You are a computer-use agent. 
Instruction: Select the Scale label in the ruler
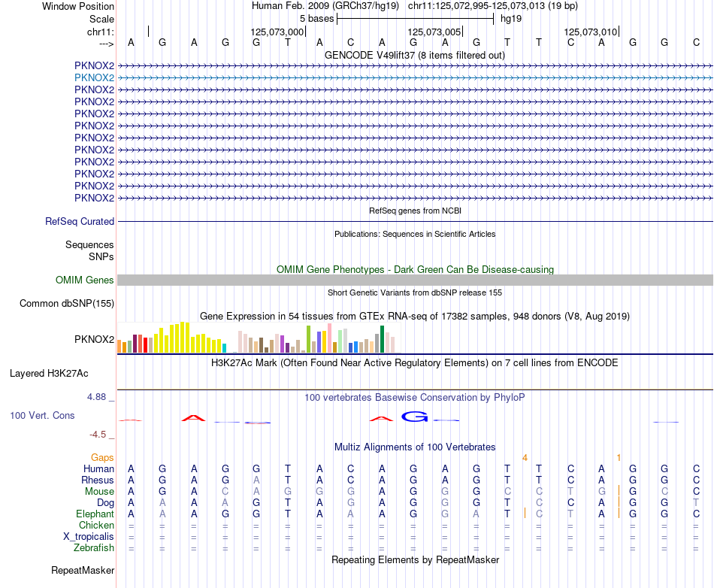coord(101,19)
